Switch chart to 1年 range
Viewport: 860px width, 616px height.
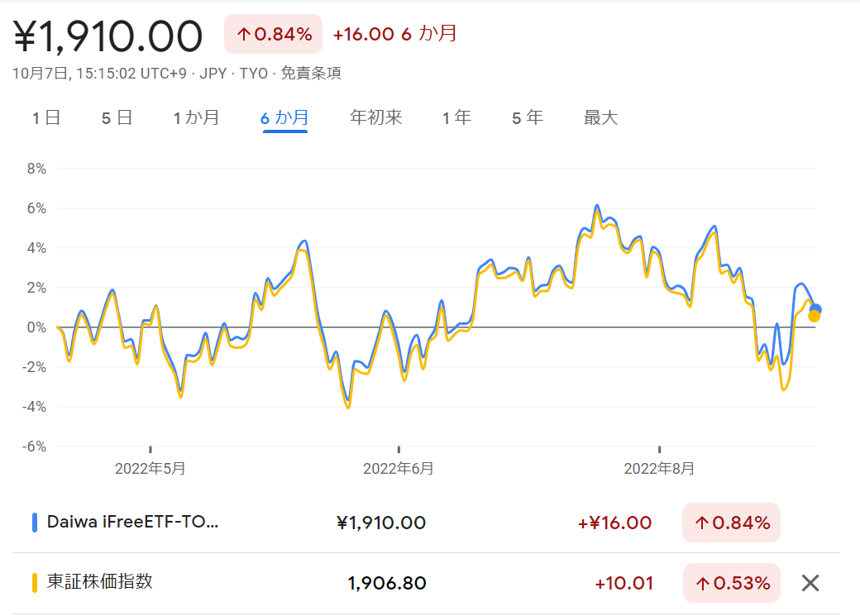pyautogui.click(x=456, y=117)
